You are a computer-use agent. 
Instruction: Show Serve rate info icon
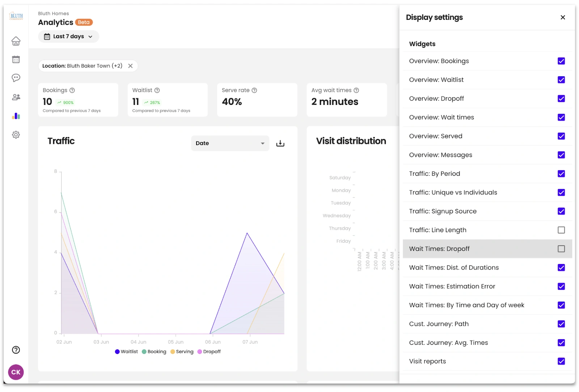254,90
